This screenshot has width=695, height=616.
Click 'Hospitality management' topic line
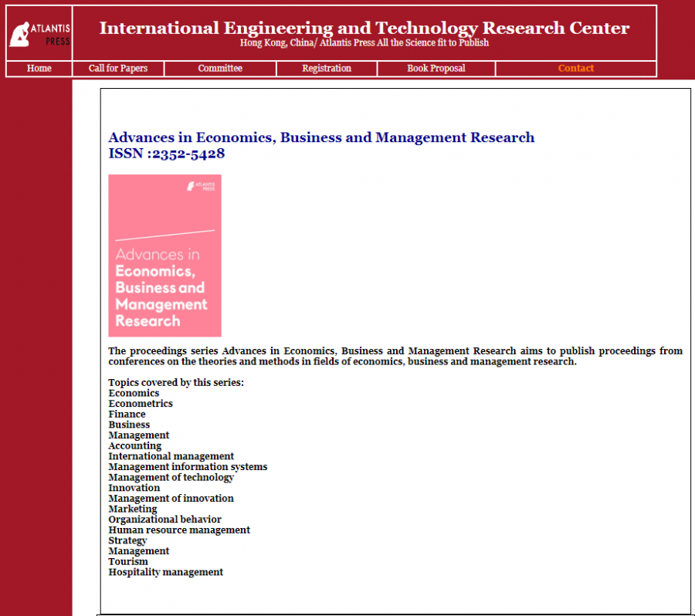166,572
